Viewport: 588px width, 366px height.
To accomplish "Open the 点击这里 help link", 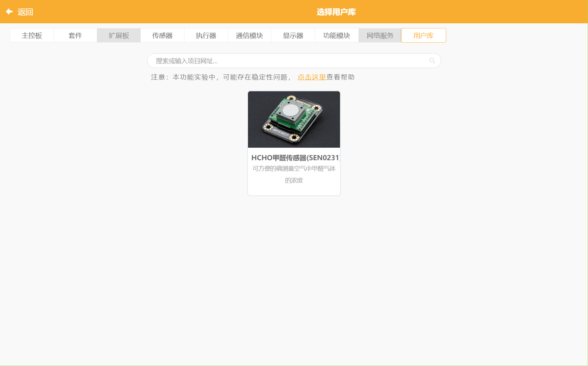I will coord(312,77).
